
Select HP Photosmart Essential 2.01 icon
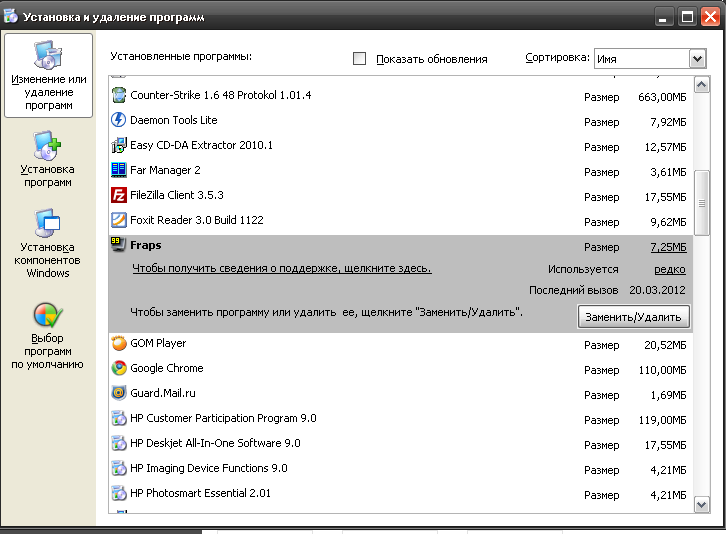pos(119,493)
